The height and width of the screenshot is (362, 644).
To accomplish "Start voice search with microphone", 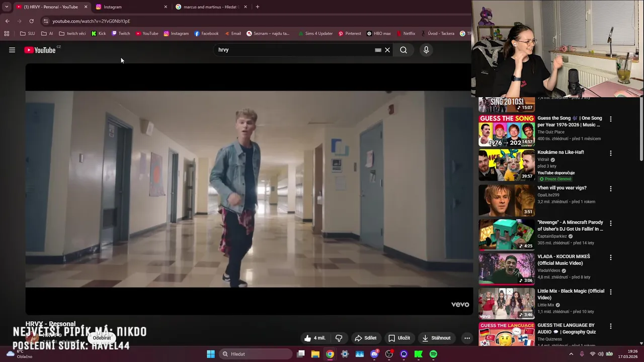I will tap(426, 50).
